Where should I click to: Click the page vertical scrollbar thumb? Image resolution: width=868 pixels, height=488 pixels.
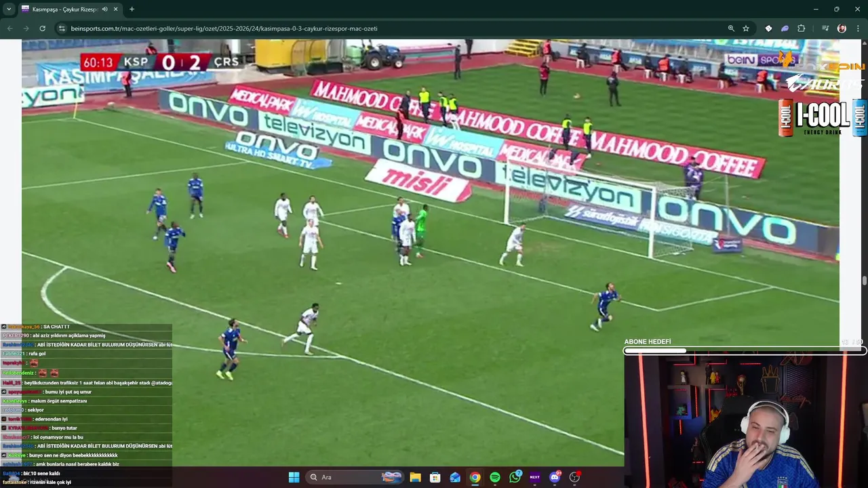[865, 281]
